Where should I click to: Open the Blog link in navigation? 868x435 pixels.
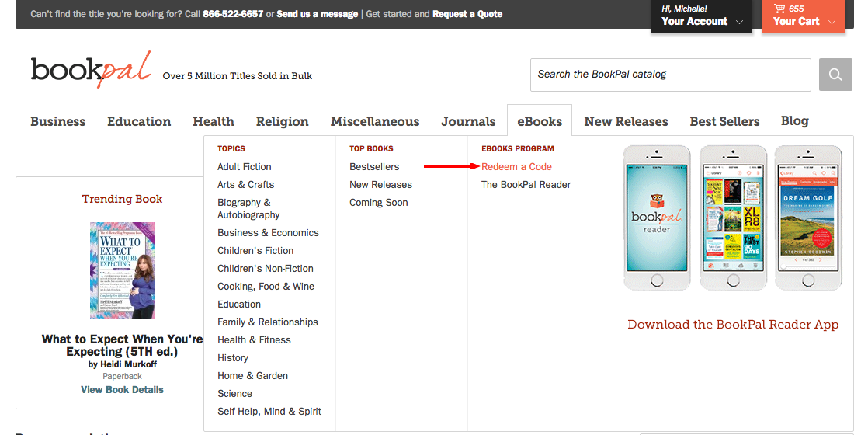pos(795,121)
